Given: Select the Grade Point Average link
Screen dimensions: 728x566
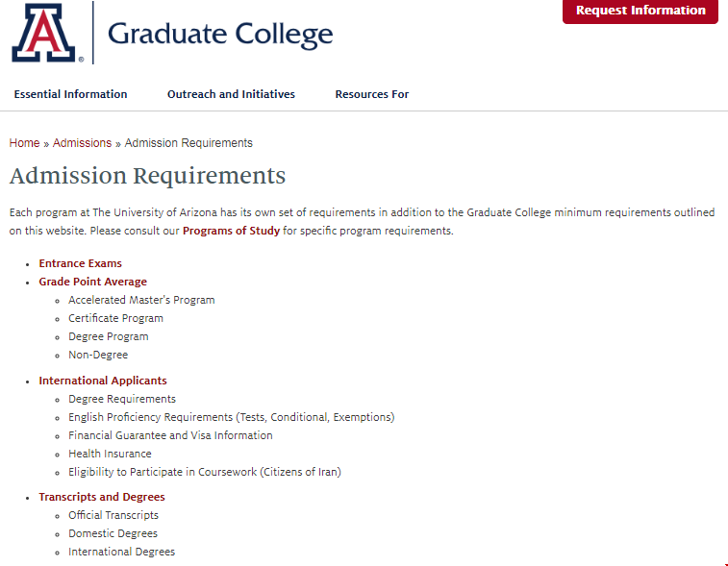Looking at the screenshot, I should [92, 282].
